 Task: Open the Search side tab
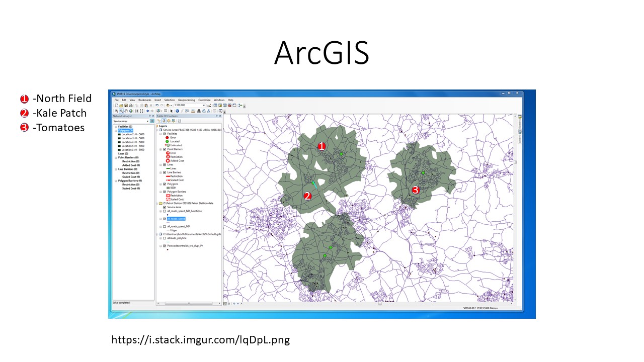click(520, 138)
